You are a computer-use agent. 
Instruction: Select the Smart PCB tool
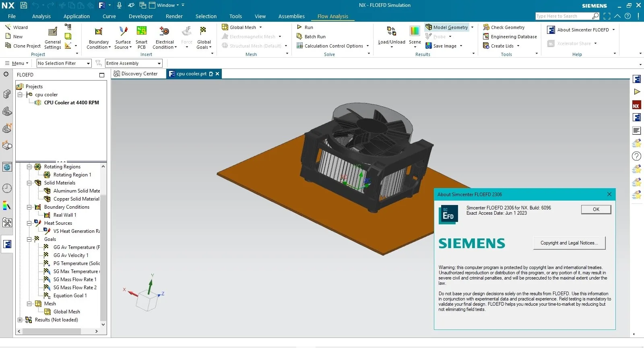141,31
